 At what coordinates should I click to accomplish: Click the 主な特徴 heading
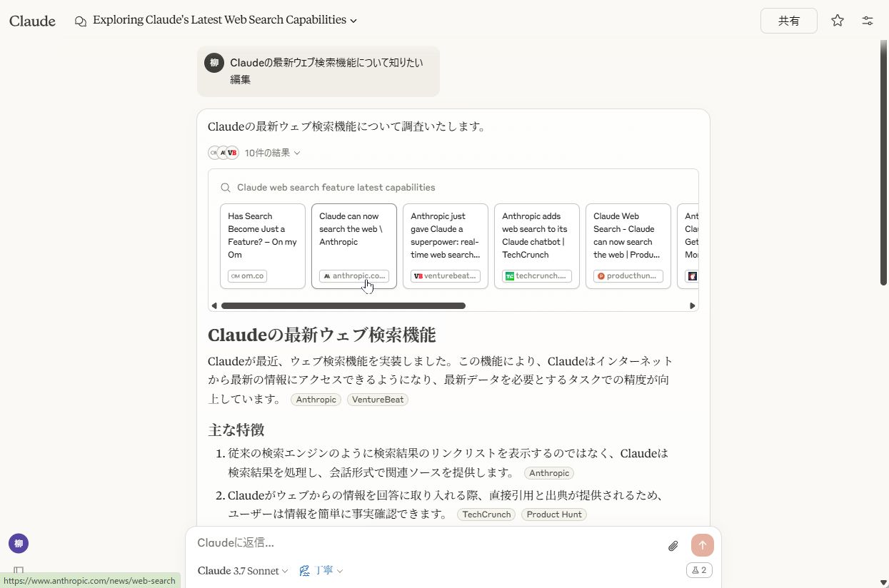point(236,430)
